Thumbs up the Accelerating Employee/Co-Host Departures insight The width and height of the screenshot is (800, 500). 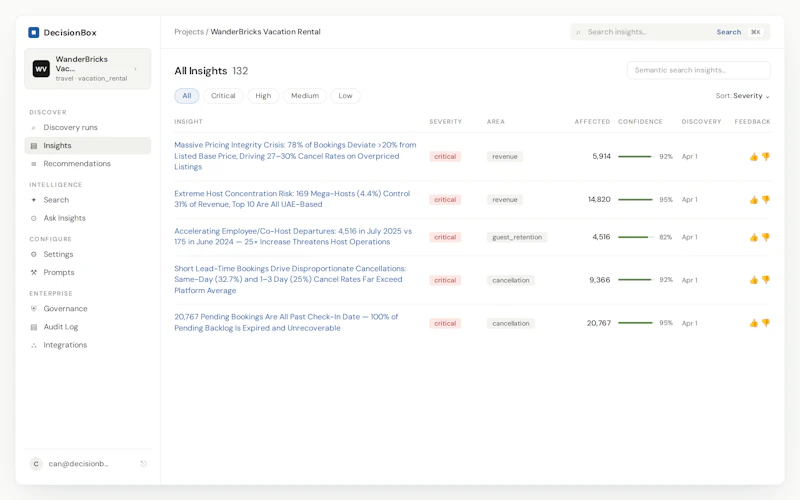point(754,237)
